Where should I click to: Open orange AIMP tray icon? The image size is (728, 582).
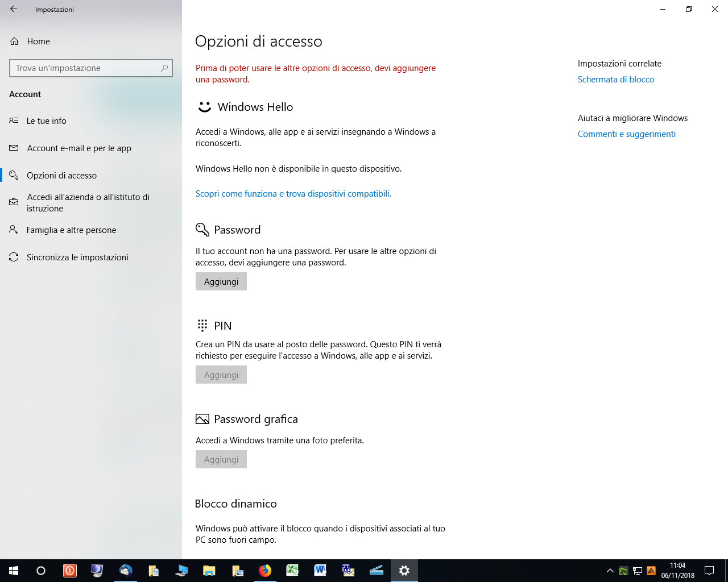[x=651, y=571]
